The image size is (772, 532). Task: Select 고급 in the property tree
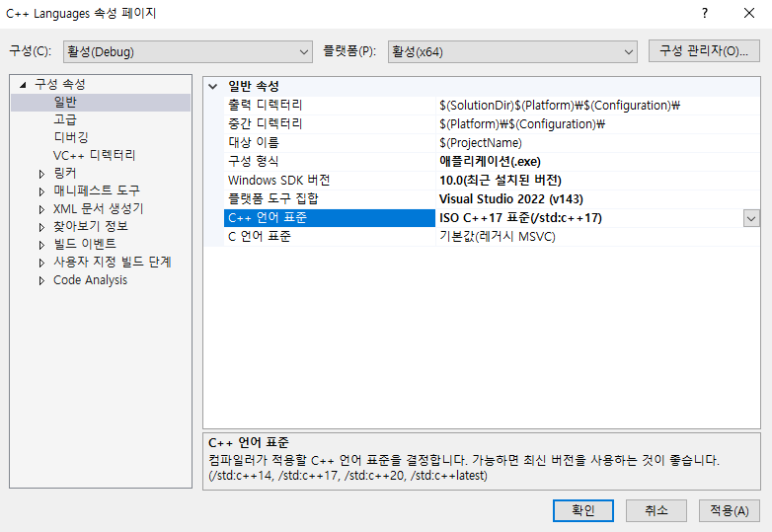[x=65, y=120]
